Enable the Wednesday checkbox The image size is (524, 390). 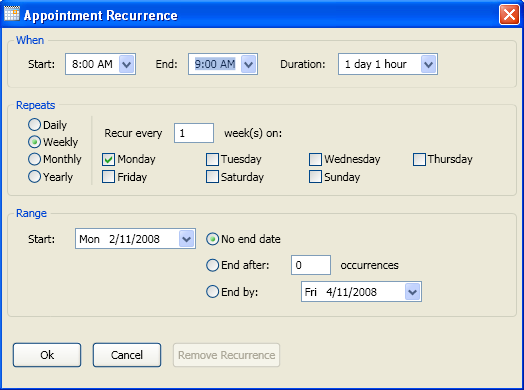[315, 159]
